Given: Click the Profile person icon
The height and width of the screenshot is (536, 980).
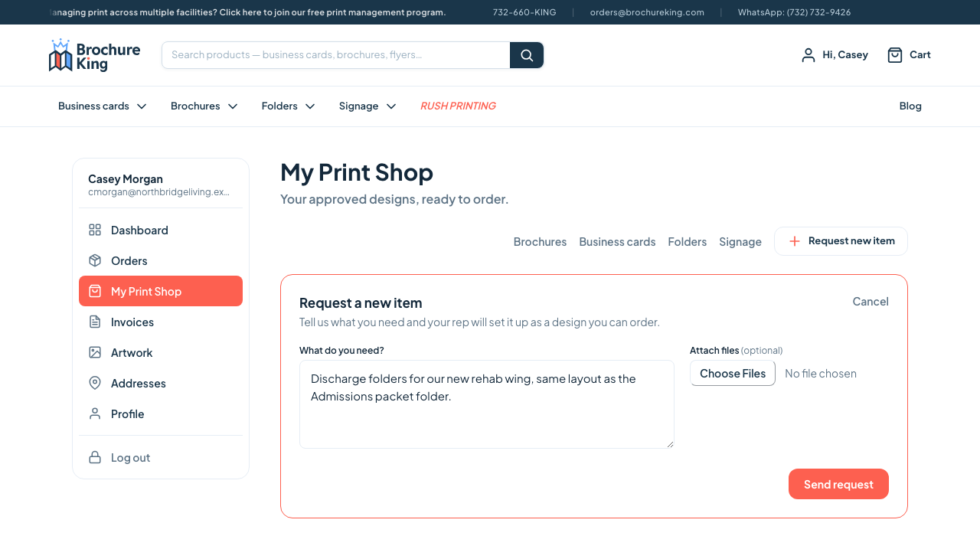Looking at the screenshot, I should [95, 413].
